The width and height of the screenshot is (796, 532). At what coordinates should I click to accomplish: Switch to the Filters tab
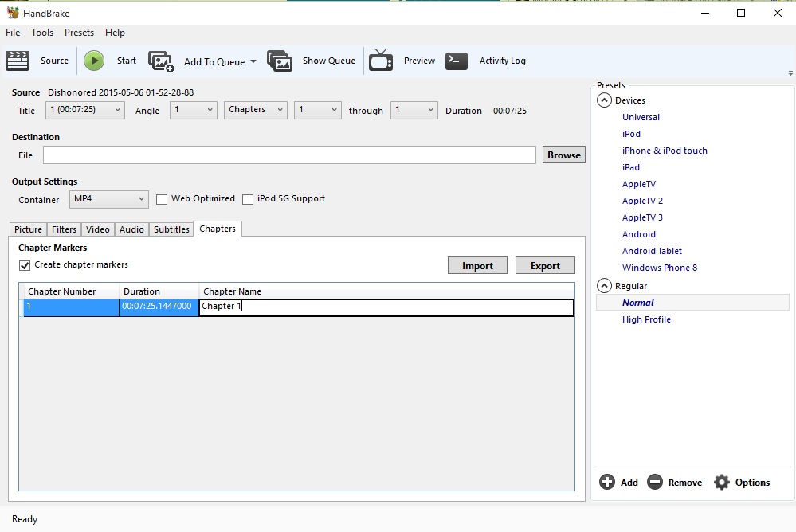coord(64,229)
